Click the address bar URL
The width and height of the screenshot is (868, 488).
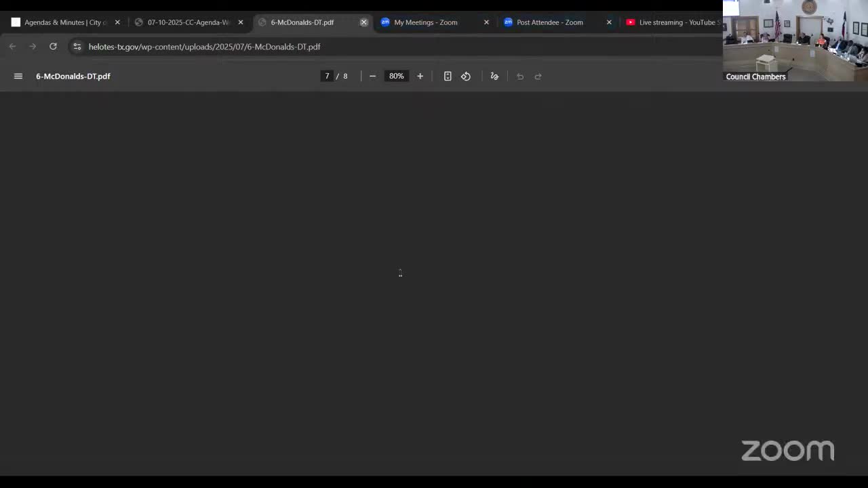pyautogui.click(x=204, y=47)
